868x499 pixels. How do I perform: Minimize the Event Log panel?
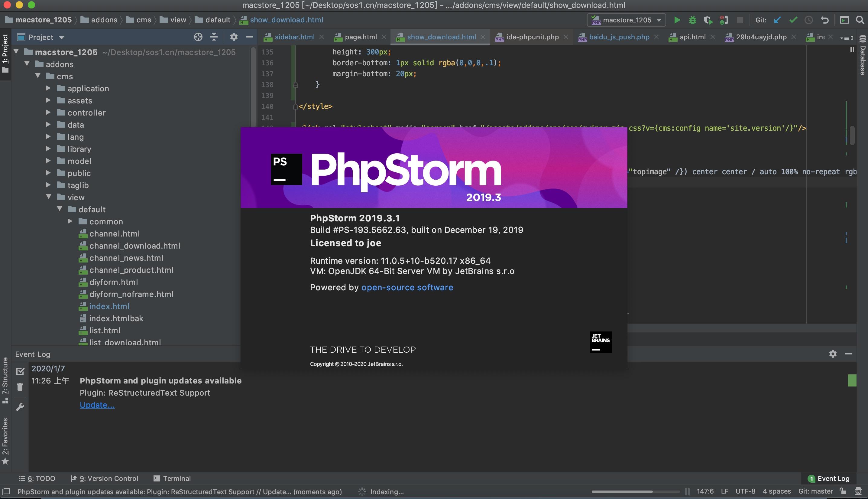848,354
